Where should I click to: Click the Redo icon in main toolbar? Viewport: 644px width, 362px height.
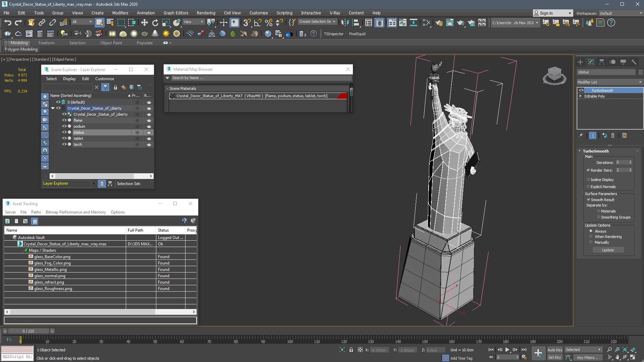pos(18,22)
